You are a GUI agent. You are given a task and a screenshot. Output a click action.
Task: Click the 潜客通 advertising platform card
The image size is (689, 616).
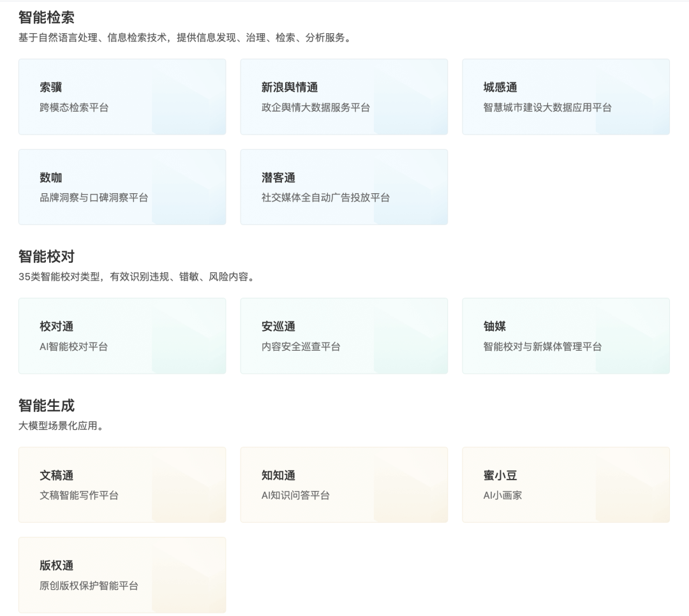344,187
